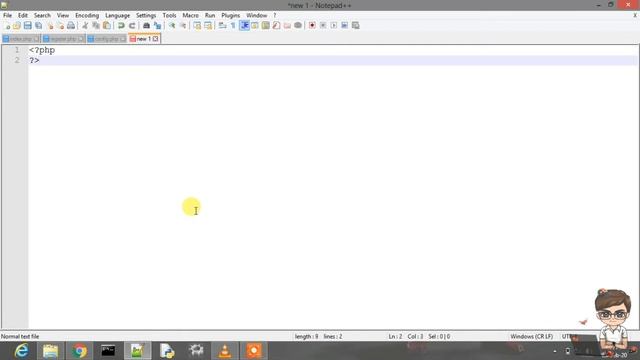Toggle synchronize horizontal scrolling
The height and width of the screenshot is (360, 640).
pos(208,25)
